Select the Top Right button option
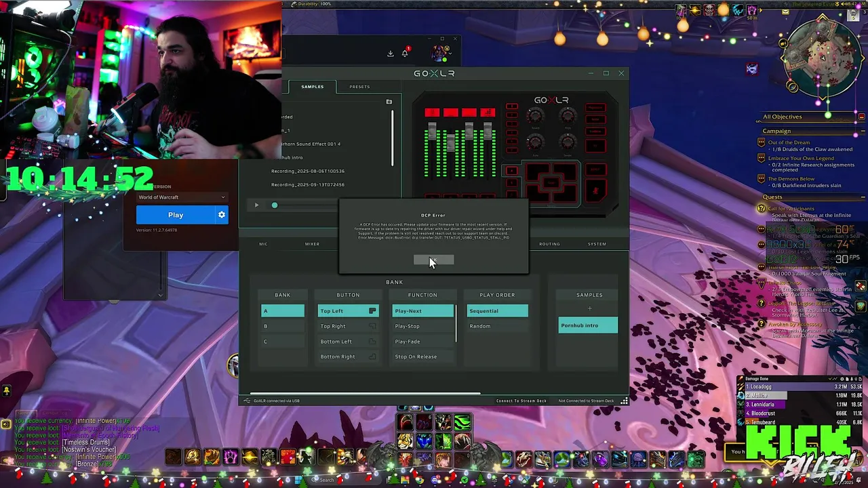868x488 pixels. (x=348, y=326)
